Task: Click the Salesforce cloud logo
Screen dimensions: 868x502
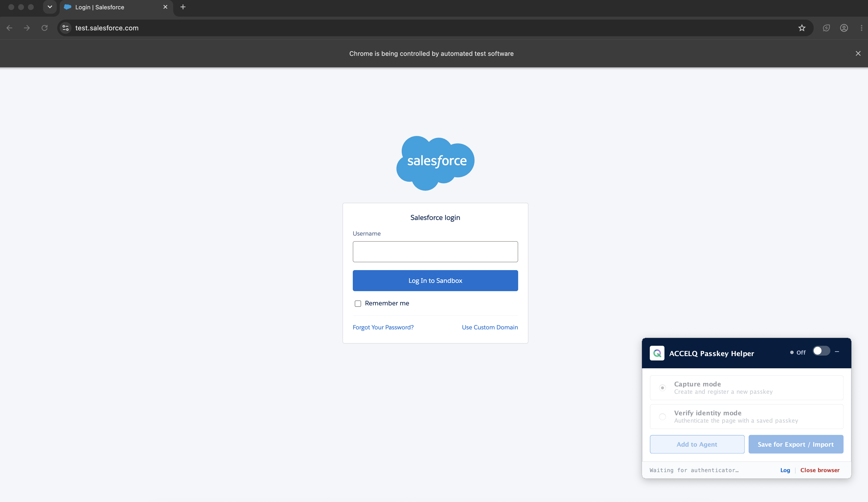Action: 435,163
